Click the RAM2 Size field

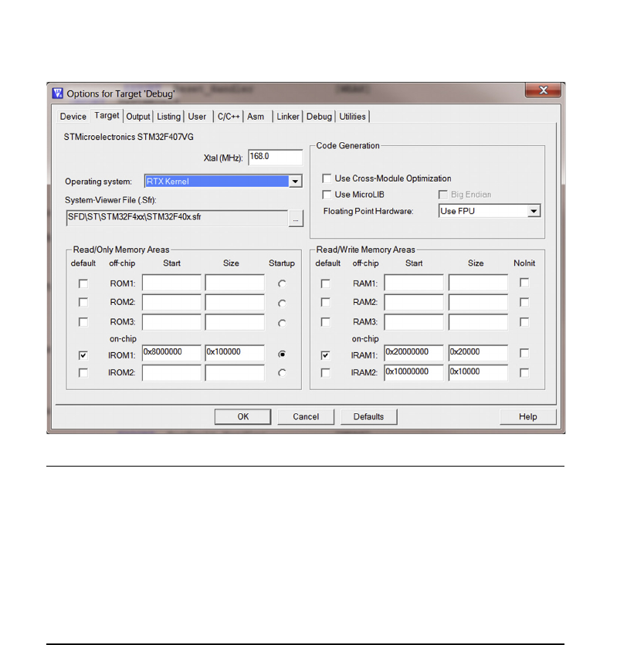(478, 302)
